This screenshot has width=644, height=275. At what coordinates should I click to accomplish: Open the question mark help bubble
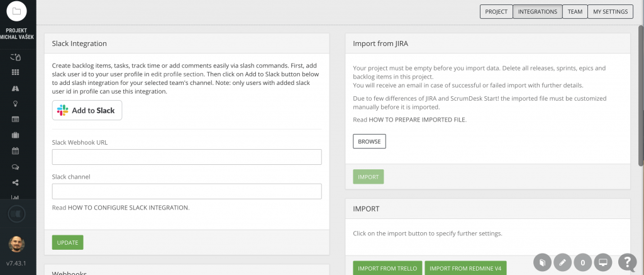[627, 261]
